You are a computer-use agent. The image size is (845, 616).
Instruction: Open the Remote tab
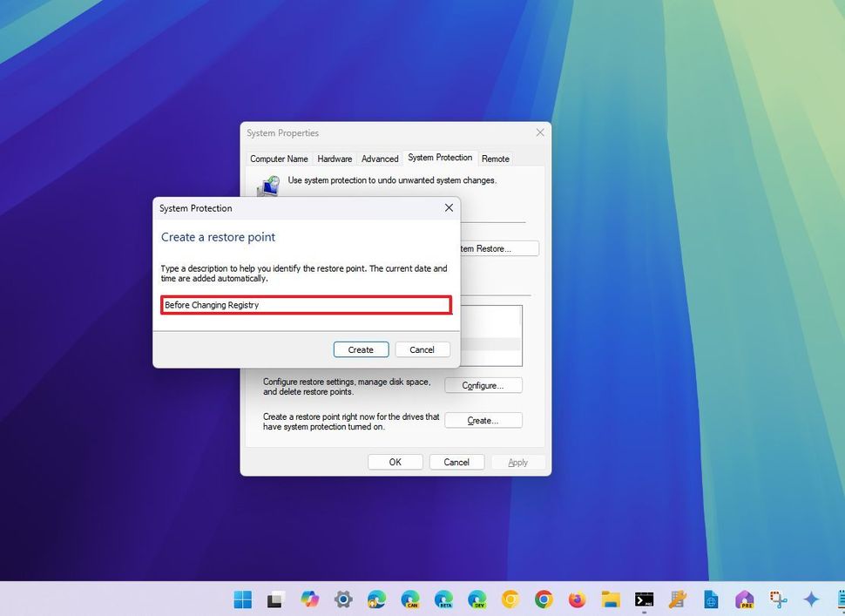(x=495, y=159)
